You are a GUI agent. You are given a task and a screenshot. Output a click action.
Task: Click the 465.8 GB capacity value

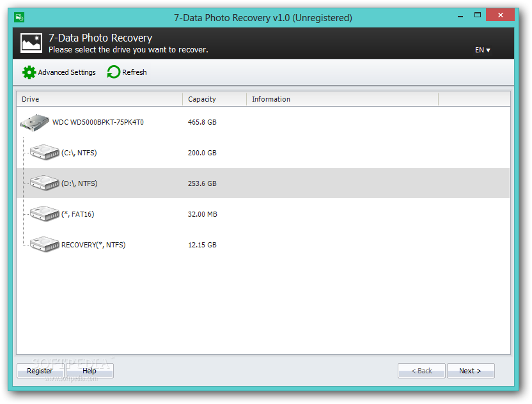coord(202,122)
